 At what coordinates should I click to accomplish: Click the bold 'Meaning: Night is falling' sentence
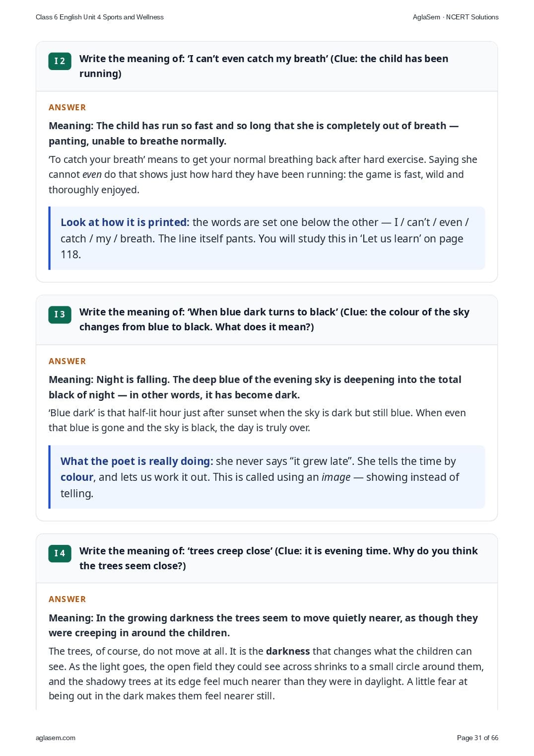(255, 387)
